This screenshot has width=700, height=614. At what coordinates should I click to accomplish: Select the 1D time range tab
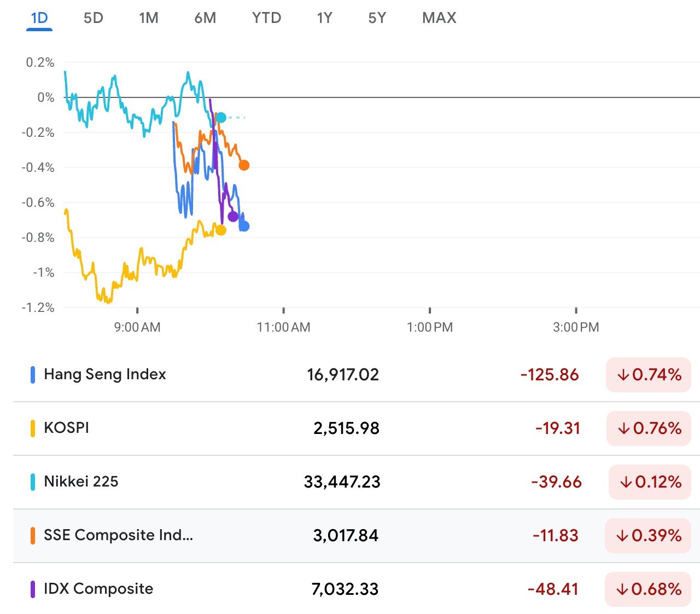(x=39, y=18)
